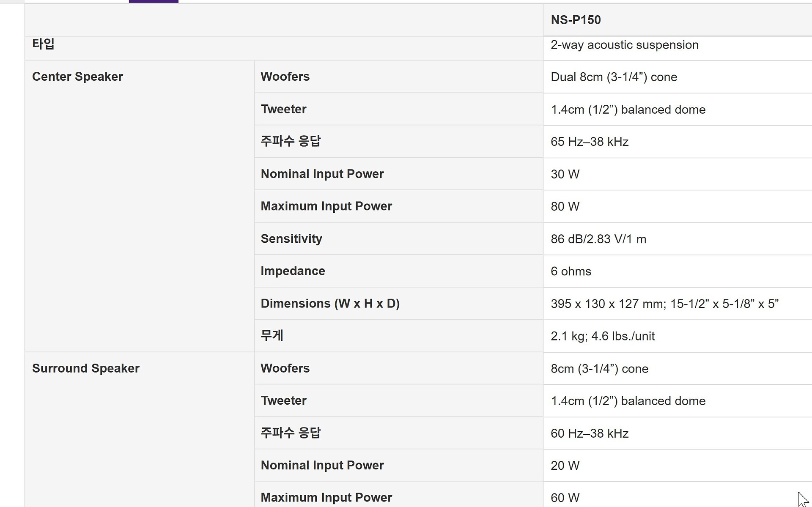Select the Center Speaker section label

click(x=77, y=77)
